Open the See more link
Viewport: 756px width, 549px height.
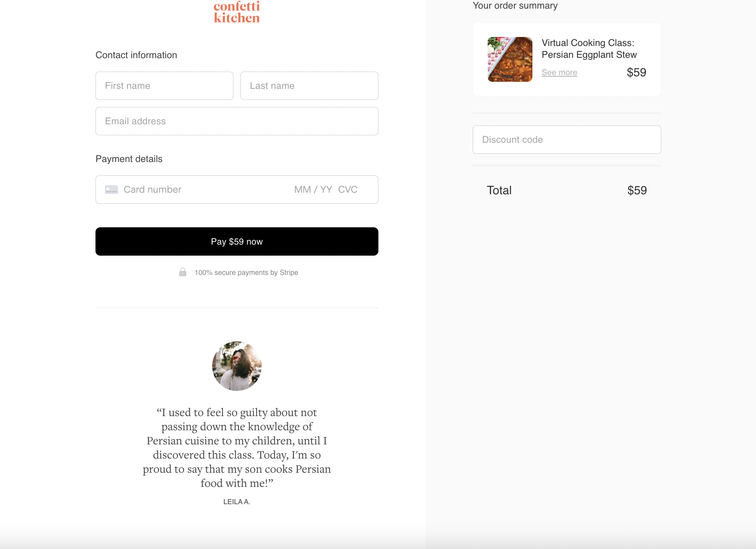(559, 72)
